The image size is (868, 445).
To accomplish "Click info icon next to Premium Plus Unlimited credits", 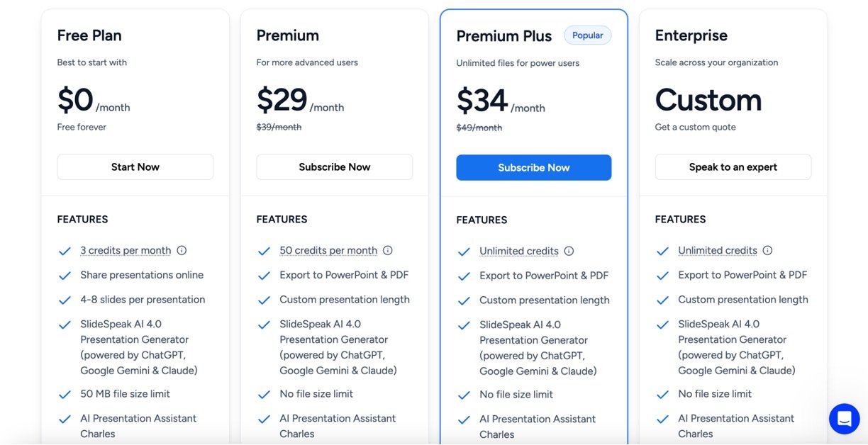I will [569, 251].
